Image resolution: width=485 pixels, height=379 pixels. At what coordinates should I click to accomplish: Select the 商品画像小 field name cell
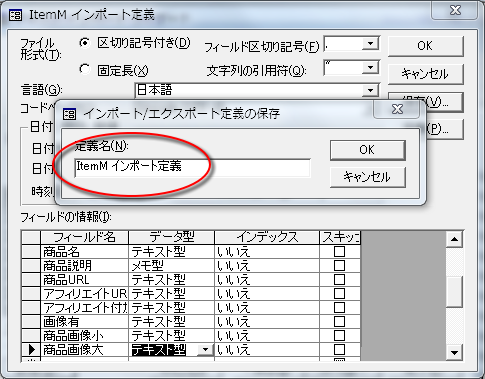click(x=85, y=336)
